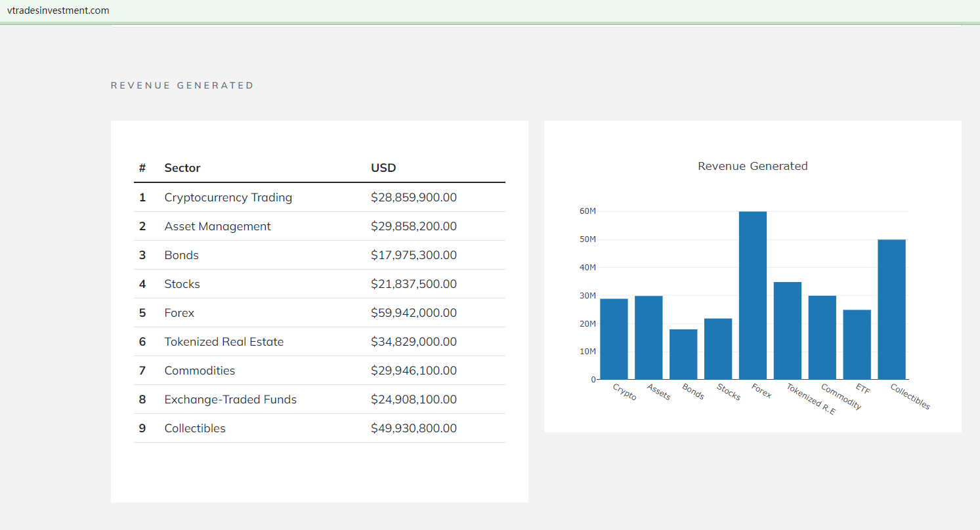Click the Revenue Generated chart title

click(752, 166)
